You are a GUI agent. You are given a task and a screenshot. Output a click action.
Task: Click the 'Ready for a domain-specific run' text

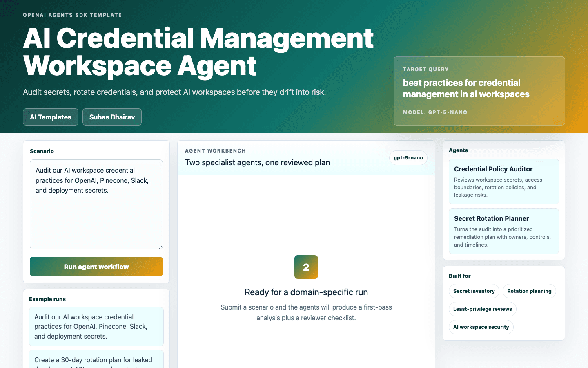(306, 292)
